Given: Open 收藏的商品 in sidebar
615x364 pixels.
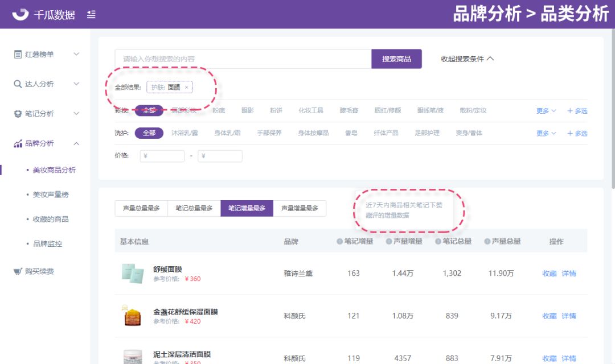Looking at the screenshot, I should 51,220.
